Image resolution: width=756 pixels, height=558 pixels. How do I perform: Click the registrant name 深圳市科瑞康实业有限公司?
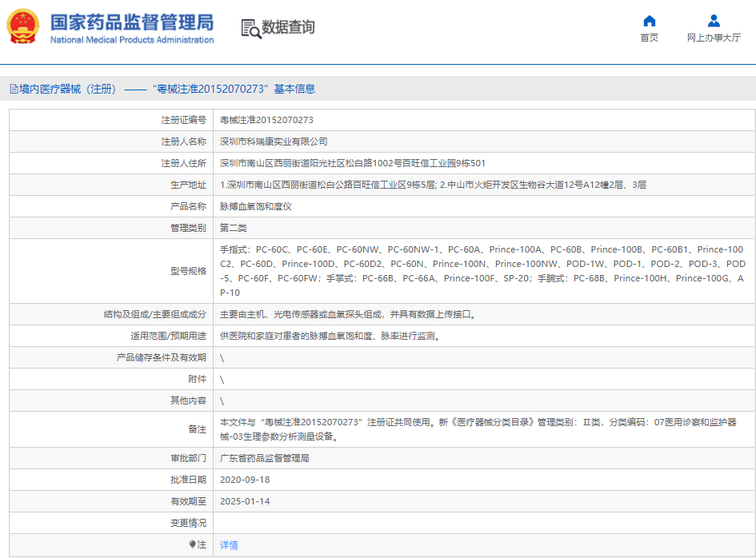[274, 141]
